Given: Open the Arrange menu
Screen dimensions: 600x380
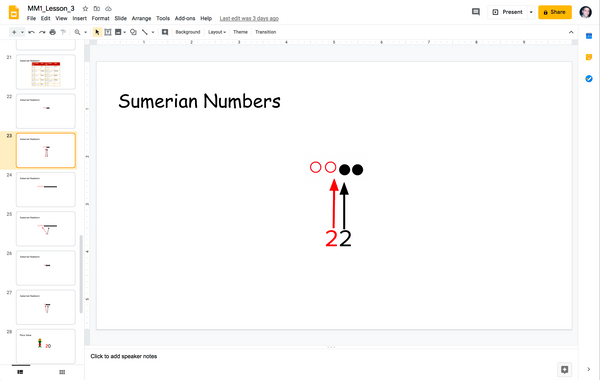Looking at the screenshot, I should tap(141, 18).
